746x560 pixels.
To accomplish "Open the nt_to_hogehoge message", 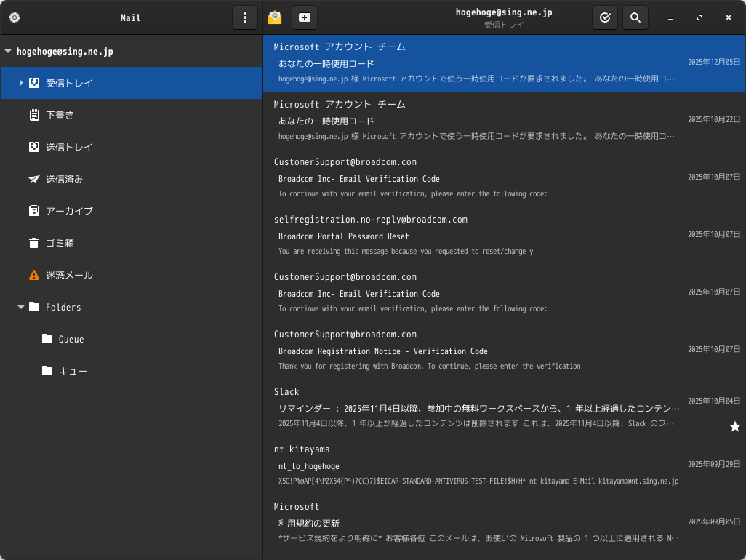I will point(505,465).
